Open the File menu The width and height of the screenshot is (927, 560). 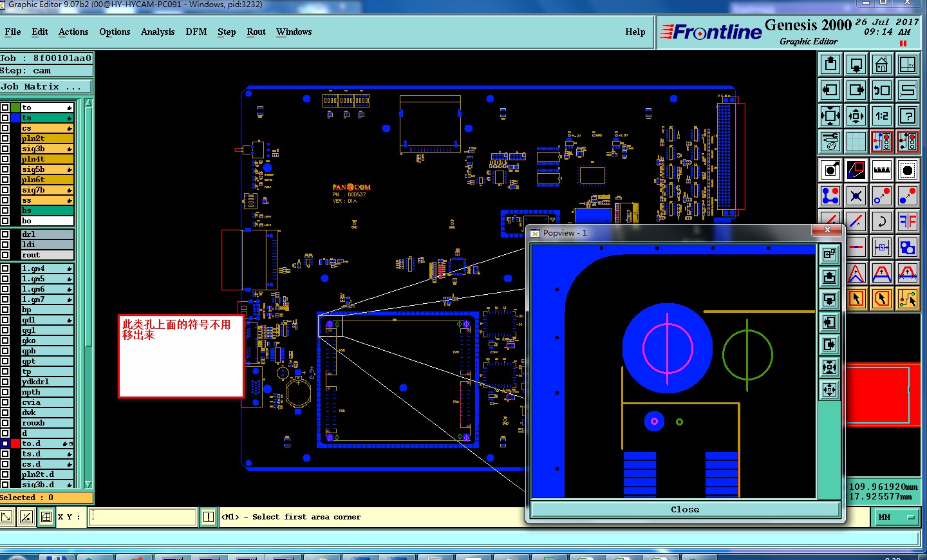point(13,32)
